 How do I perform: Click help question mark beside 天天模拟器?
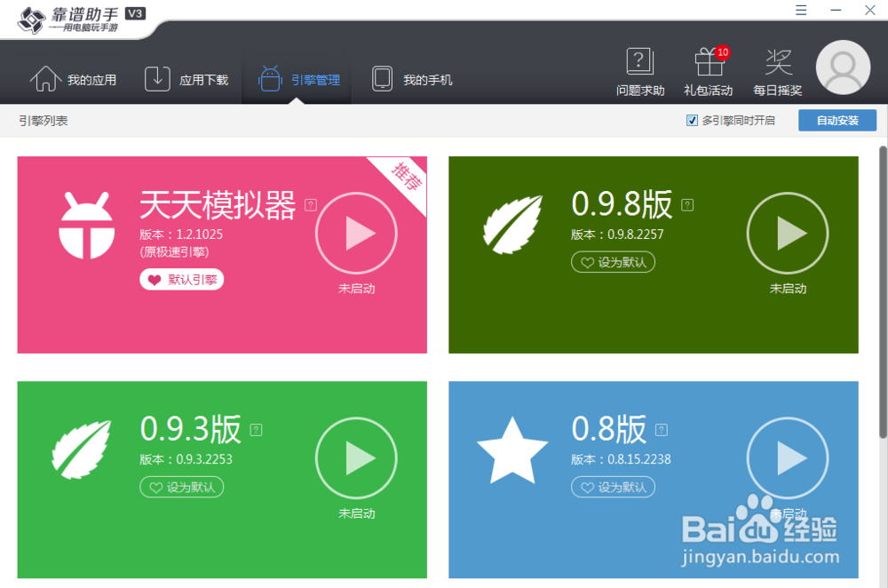[x=311, y=205]
